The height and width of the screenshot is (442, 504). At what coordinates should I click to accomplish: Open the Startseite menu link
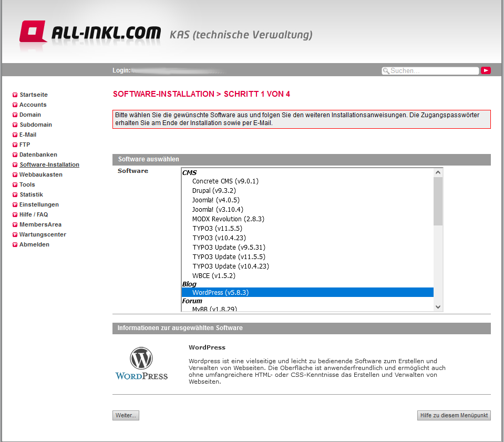(34, 95)
